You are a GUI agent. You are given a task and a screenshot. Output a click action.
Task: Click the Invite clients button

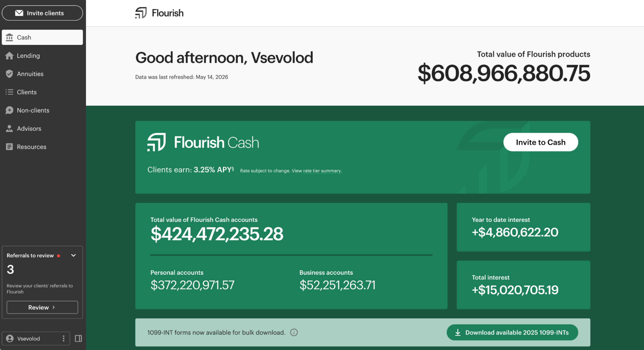pos(42,13)
